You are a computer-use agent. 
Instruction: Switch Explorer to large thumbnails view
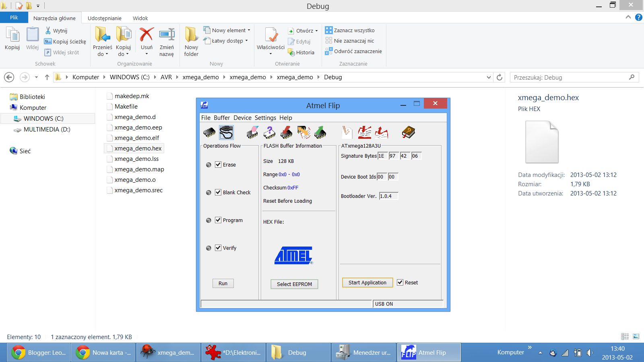click(636, 336)
